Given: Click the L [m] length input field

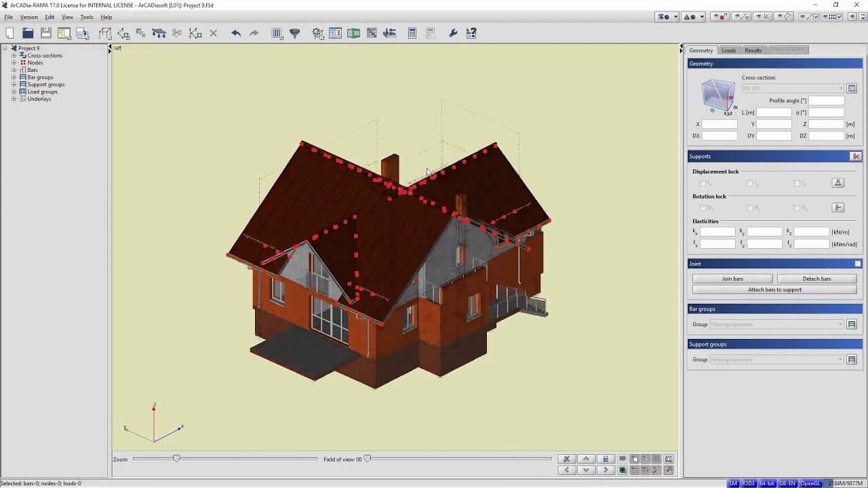Looking at the screenshot, I should coord(774,113).
